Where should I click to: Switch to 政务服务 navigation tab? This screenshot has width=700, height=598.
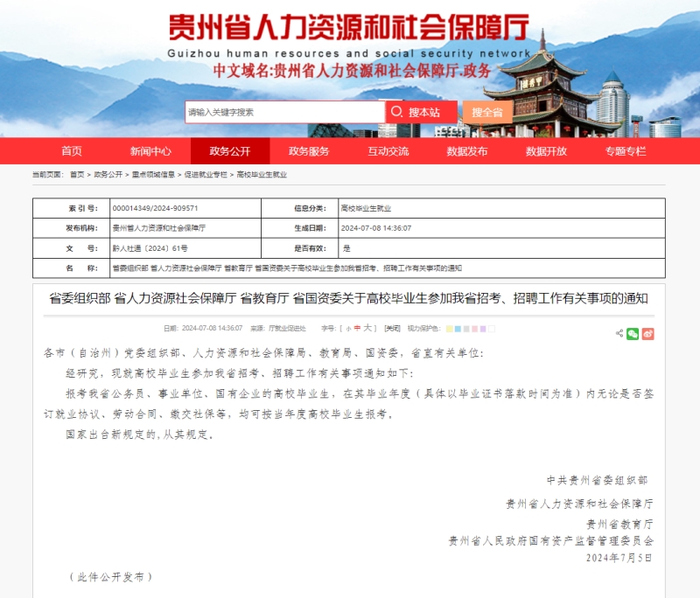[x=309, y=150]
